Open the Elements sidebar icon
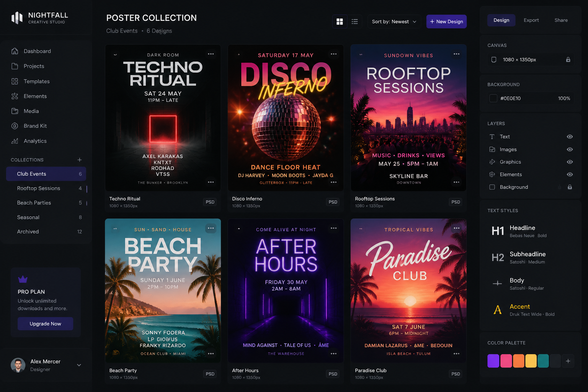 click(15, 96)
